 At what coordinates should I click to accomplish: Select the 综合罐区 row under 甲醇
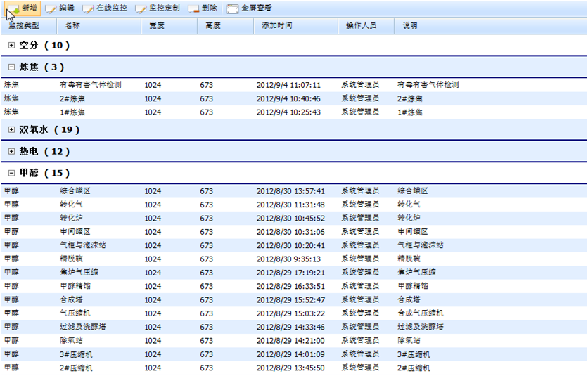pyautogui.click(x=75, y=191)
